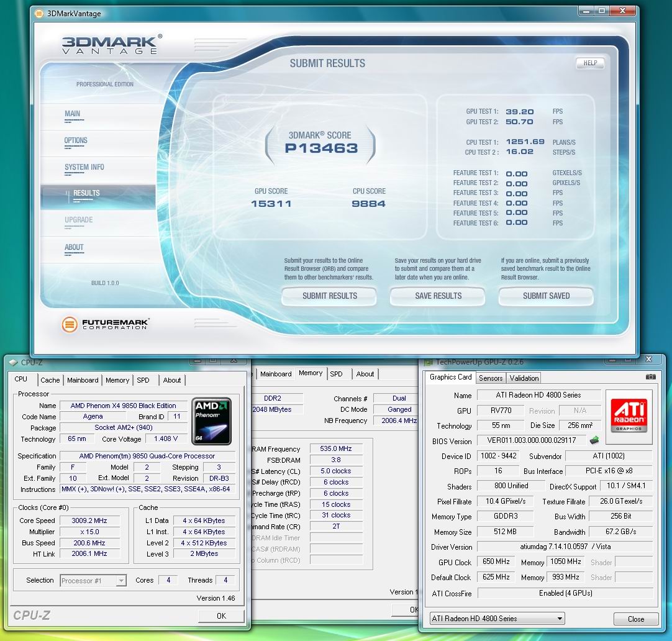
Task: Switch to the Sensors tab in GPU-Z
Action: [491, 378]
